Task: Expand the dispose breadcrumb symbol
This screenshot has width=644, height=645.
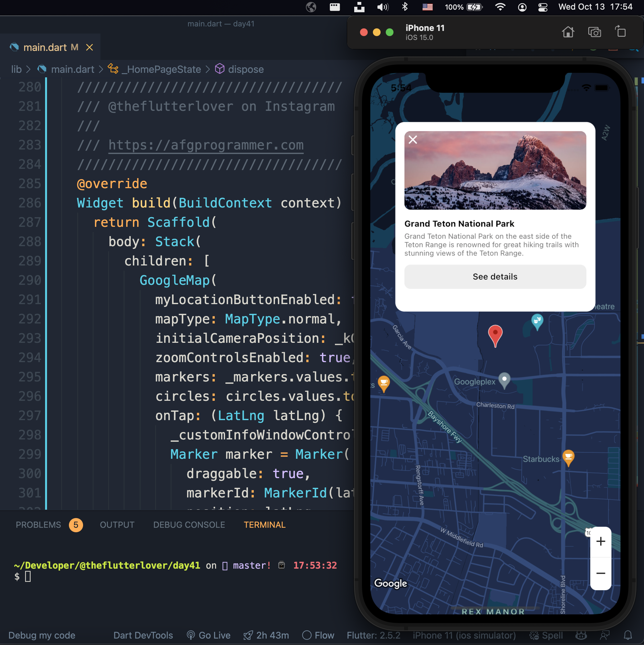Action: (x=246, y=70)
